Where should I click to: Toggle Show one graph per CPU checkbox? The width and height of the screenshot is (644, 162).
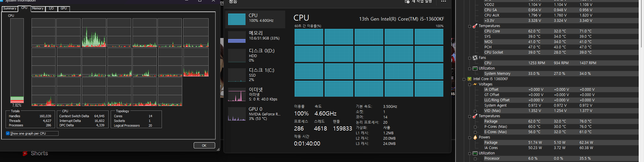click(x=8, y=133)
